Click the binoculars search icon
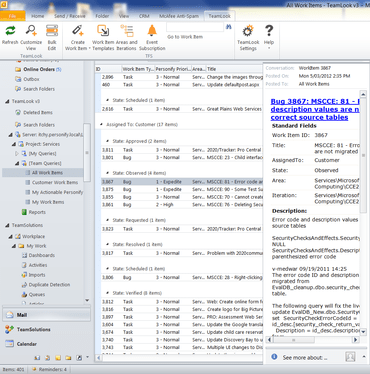The image size is (370, 374). tap(229, 27)
